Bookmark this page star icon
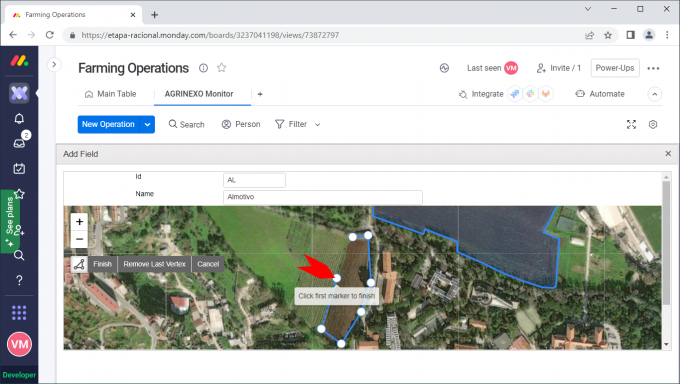Screen dimensions: 680x384 pos(608,35)
